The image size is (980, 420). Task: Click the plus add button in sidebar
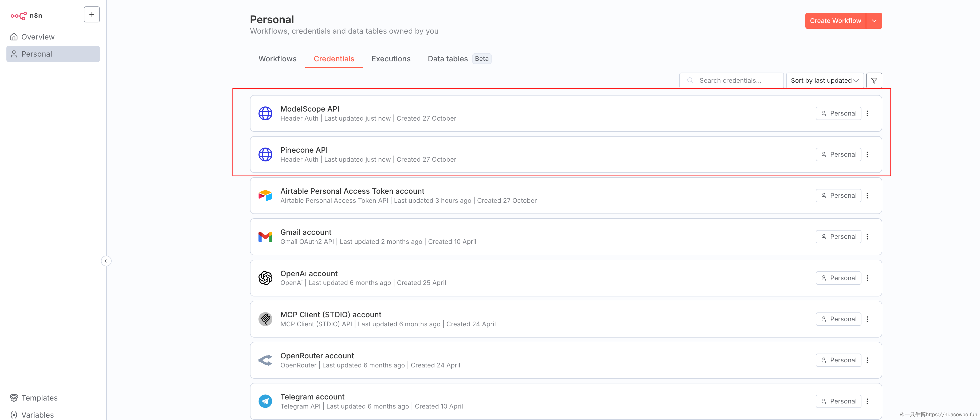coord(92,14)
